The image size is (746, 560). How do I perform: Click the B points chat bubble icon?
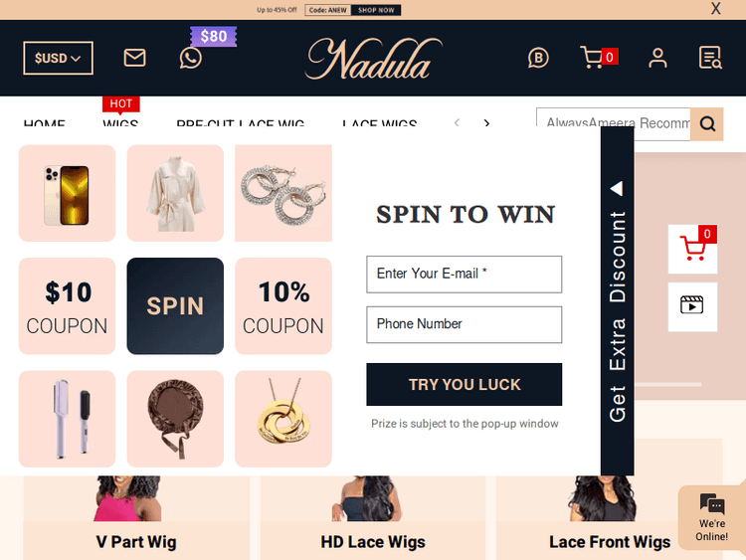538,58
